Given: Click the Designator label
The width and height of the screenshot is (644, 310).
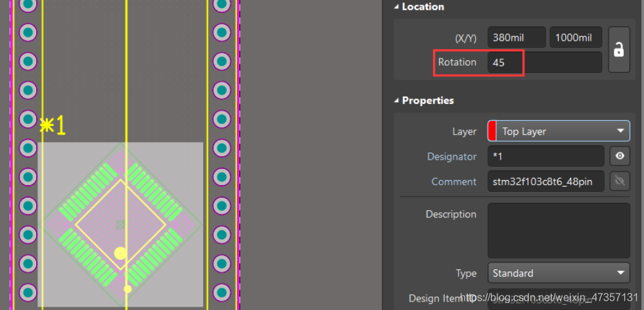Looking at the screenshot, I should 452,156.
